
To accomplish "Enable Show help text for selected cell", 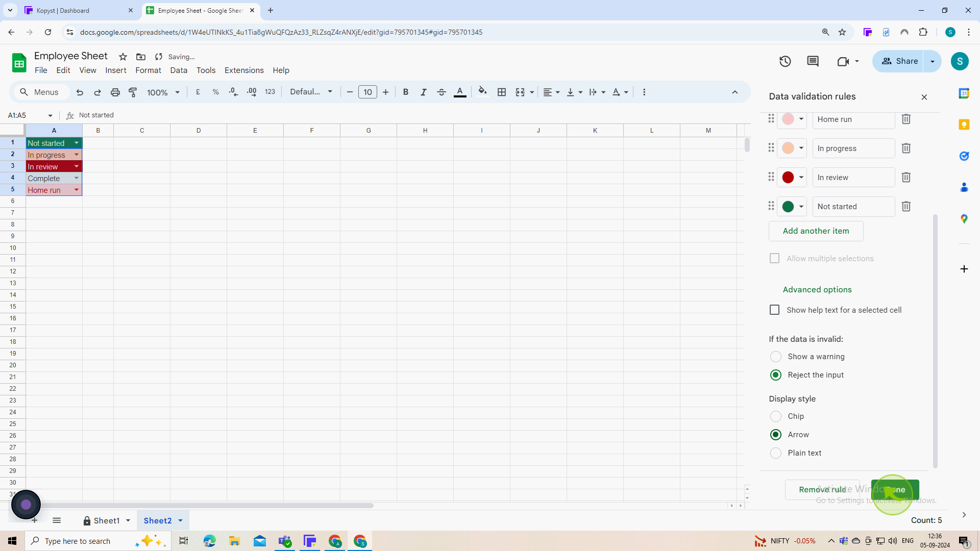I will (775, 310).
